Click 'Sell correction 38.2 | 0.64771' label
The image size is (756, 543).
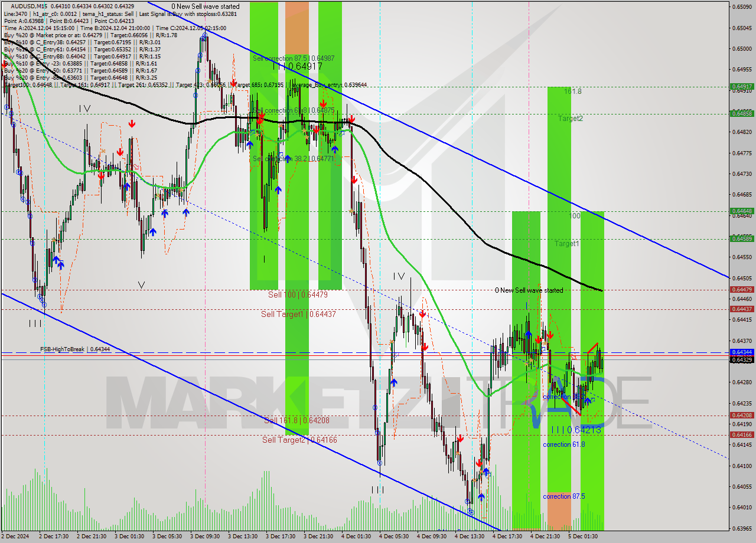click(x=294, y=159)
